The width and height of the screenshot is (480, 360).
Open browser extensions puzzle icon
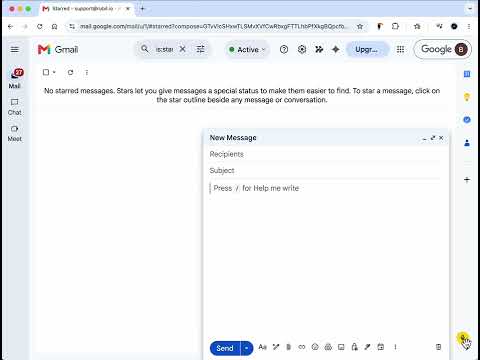[395, 26]
